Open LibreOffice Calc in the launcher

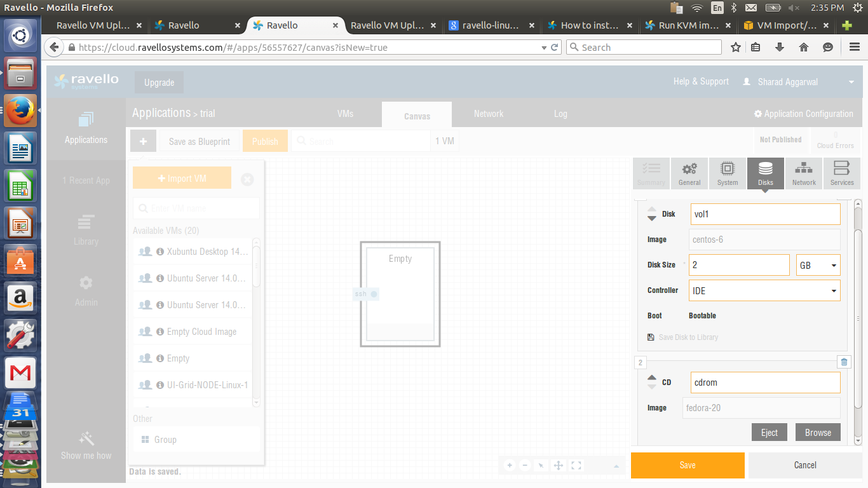[21, 186]
